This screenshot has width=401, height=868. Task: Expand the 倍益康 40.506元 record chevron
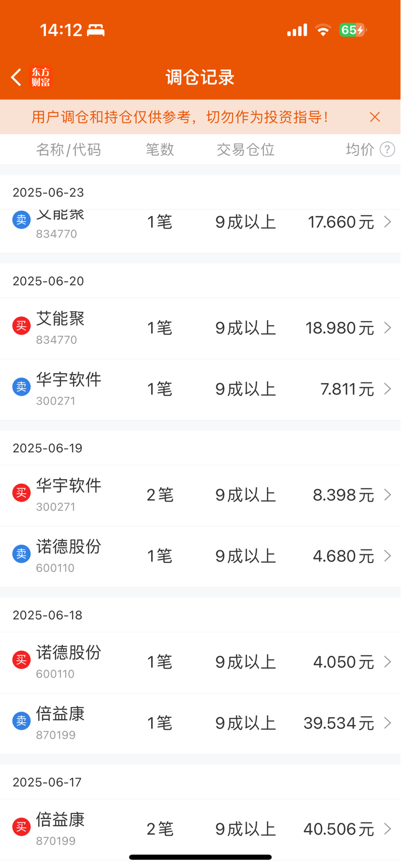(387, 829)
